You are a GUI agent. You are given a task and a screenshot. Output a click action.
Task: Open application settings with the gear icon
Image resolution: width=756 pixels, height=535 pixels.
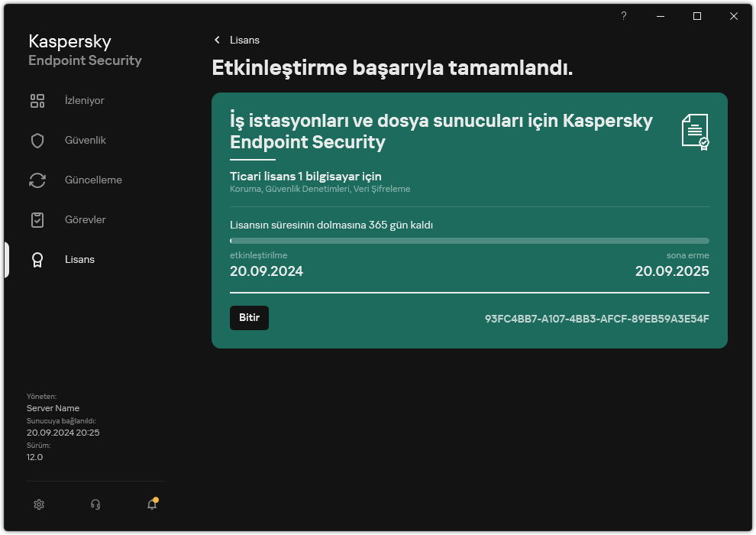38,504
